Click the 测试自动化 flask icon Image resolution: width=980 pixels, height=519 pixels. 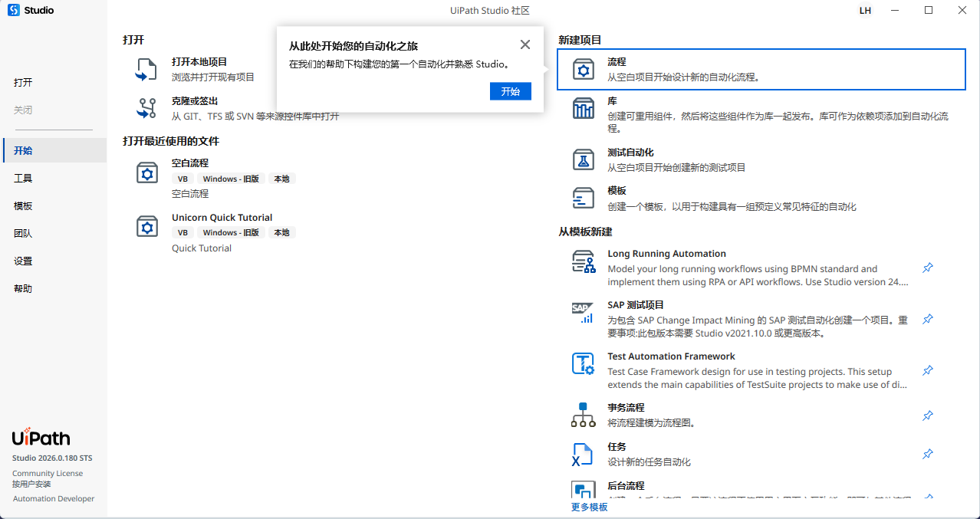point(584,159)
